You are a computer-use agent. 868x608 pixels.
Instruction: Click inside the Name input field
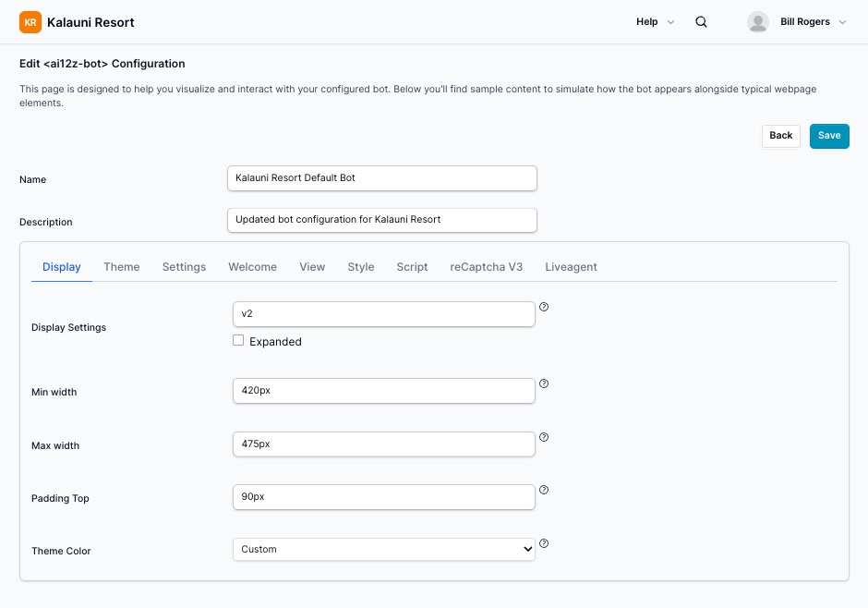pos(381,177)
